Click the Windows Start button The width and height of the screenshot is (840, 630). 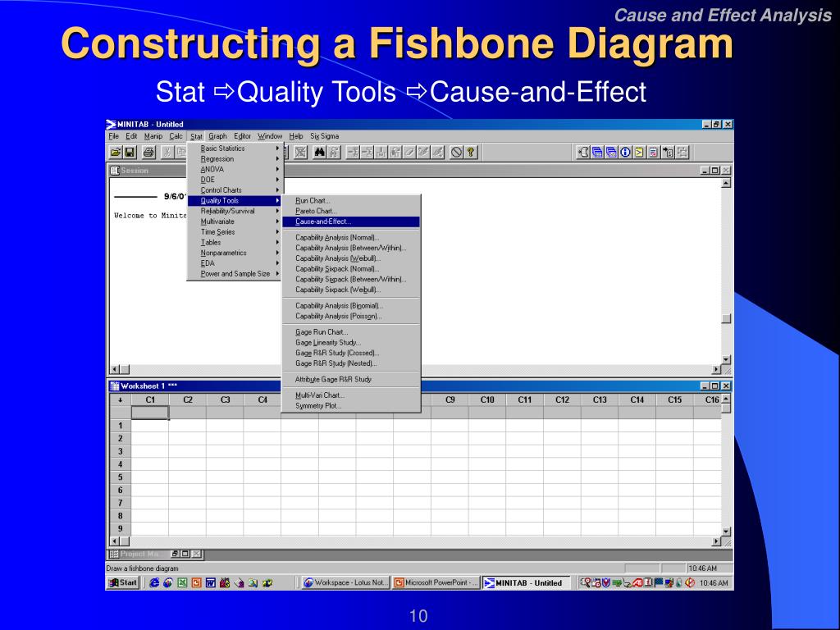tap(123, 583)
